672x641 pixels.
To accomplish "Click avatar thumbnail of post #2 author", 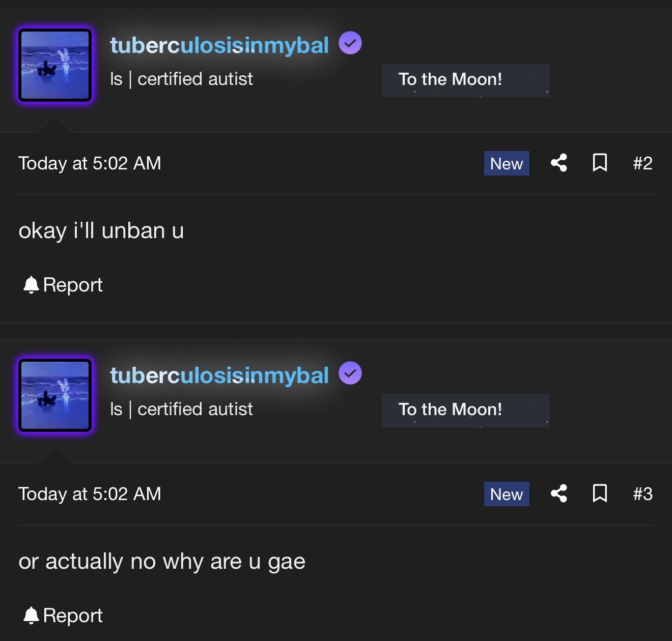I will click(55, 65).
